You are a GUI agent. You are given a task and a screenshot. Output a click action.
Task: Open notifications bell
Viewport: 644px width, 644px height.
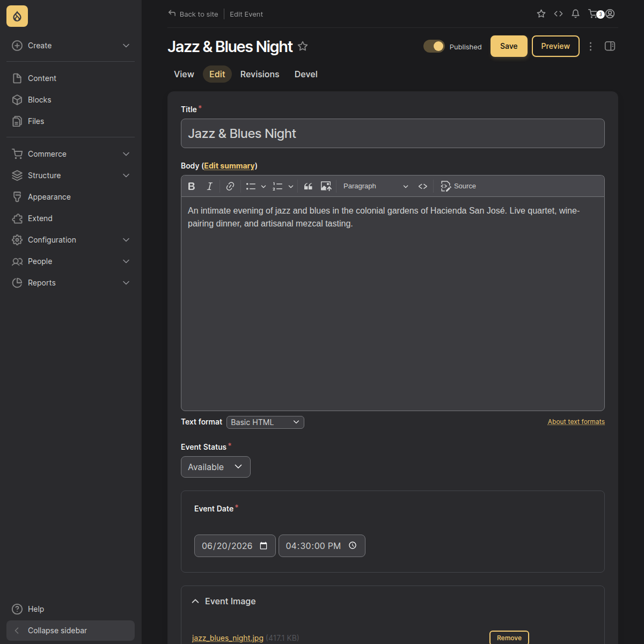coord(575,14)
